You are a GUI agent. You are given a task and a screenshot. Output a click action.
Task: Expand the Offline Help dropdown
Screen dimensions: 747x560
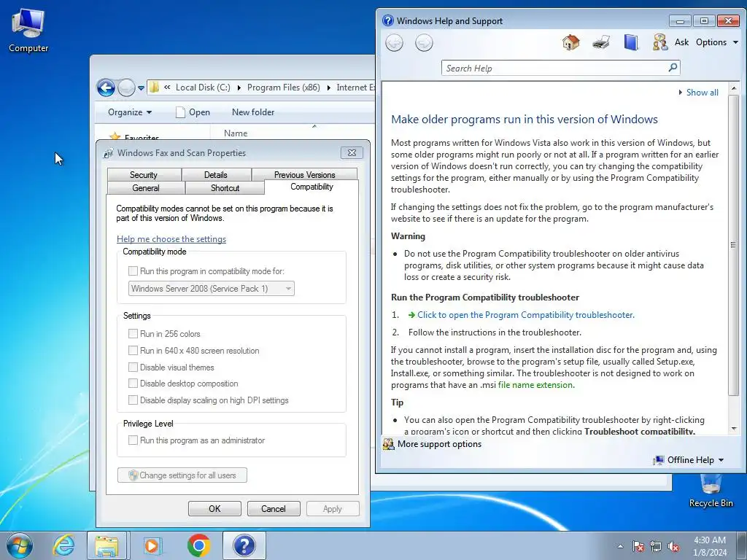(x=721, y=460)
